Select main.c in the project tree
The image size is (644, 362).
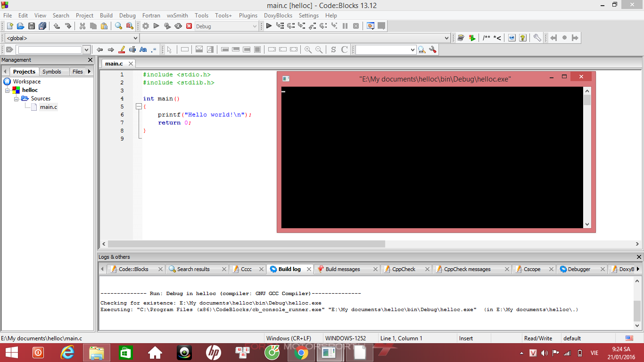49,107
